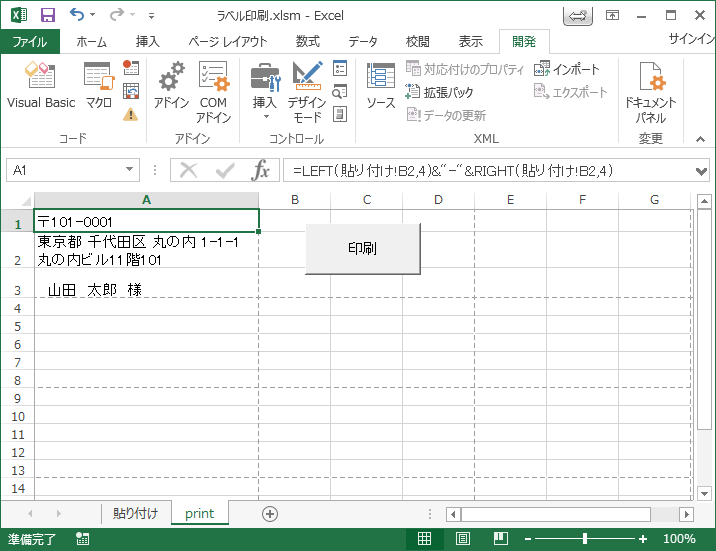Screen dimensions: 716x551
Task: Click エクスポート in XML group
Action: 570,92
